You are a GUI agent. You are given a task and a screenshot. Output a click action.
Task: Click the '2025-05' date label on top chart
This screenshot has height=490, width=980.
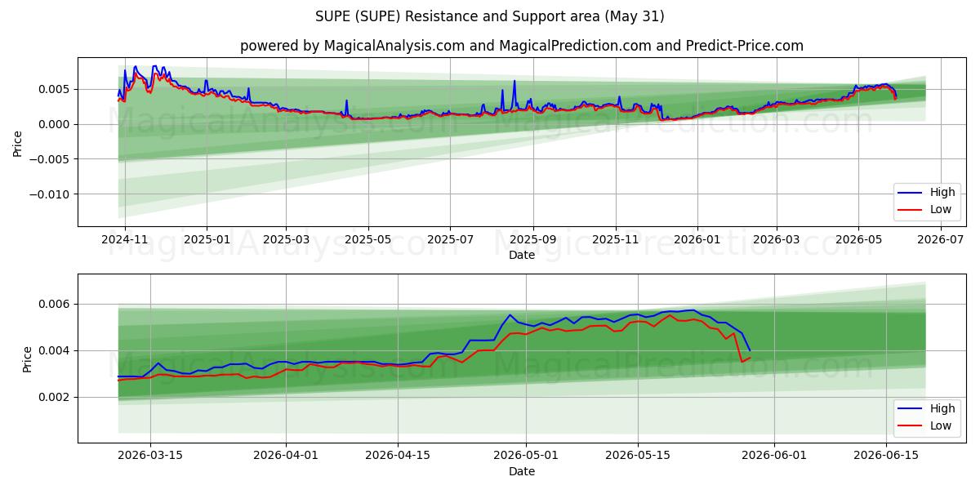[x=367, y=239]
